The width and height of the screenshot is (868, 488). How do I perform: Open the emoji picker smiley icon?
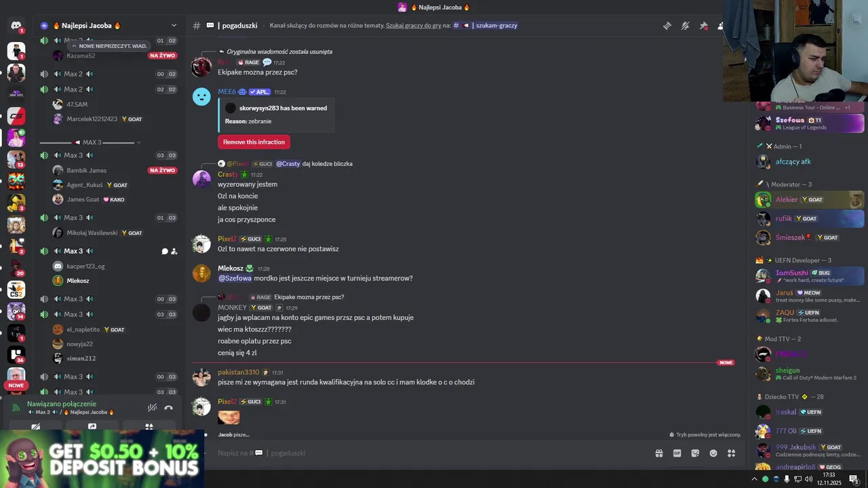pos(713,453)
